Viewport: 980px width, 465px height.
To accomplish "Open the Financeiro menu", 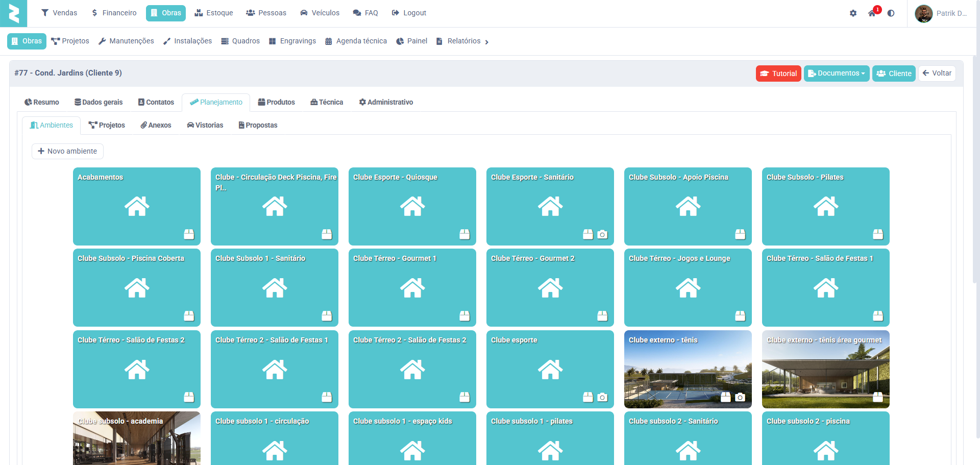I will click(114, 13).
